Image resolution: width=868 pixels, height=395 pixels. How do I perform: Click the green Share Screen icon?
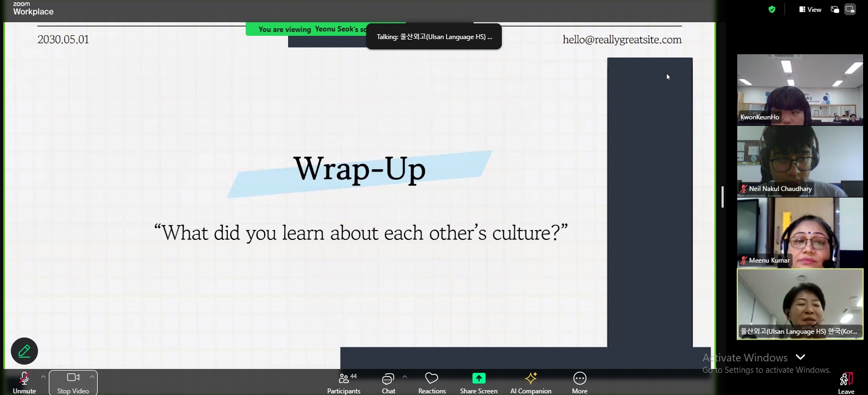click(478, 378)
